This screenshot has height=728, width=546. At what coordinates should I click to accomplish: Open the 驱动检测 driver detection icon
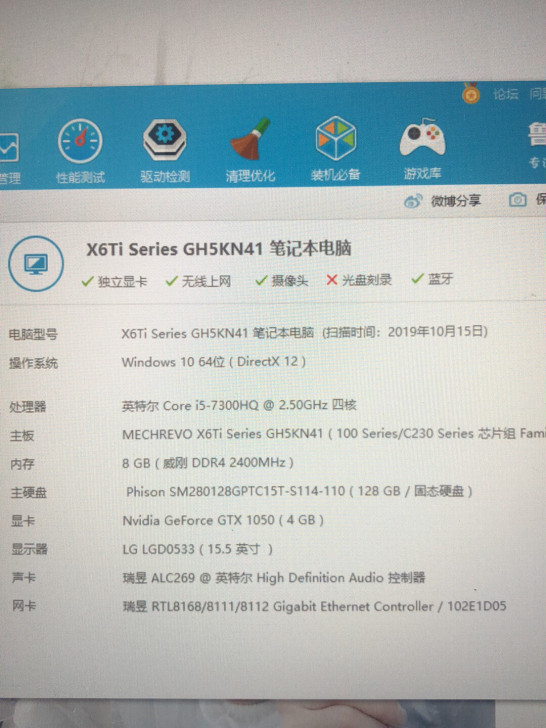pyautogui.click(x=164, y=139)
